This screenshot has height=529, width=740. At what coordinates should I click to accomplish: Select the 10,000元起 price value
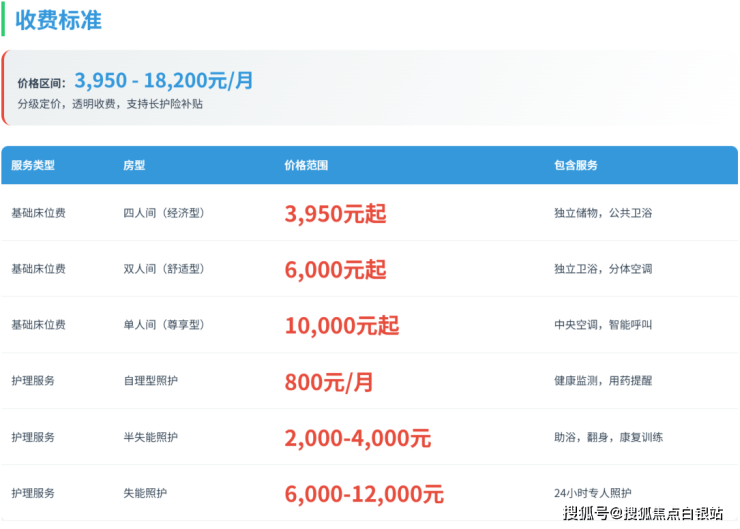341,326
